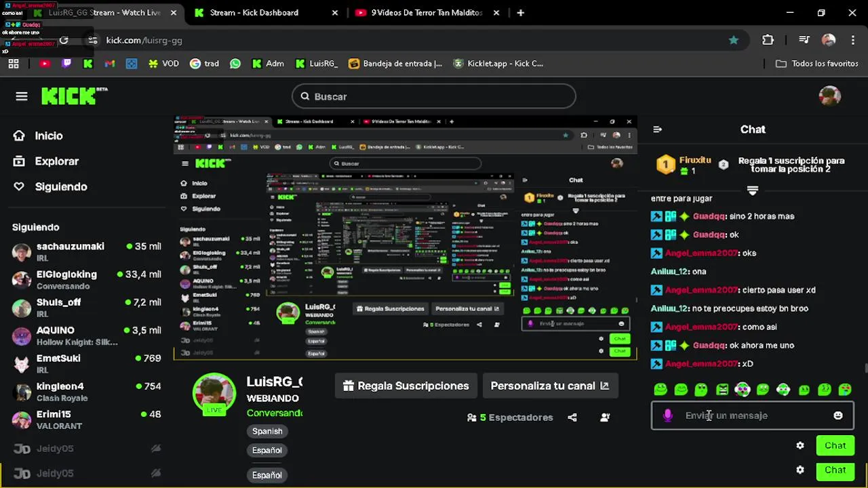Focus the Enviar un mensaje field
The height and width of the screenshot is (488, 868).
coord(753,415)
